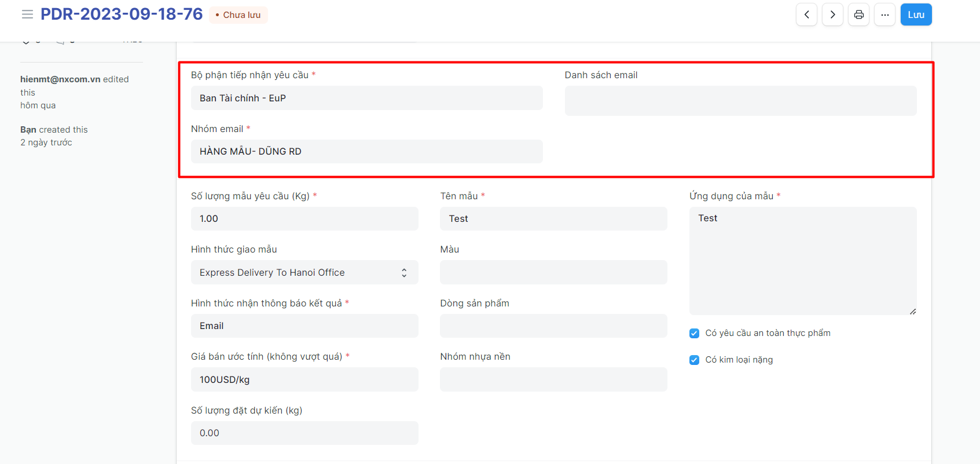Click the print icon

858,14
